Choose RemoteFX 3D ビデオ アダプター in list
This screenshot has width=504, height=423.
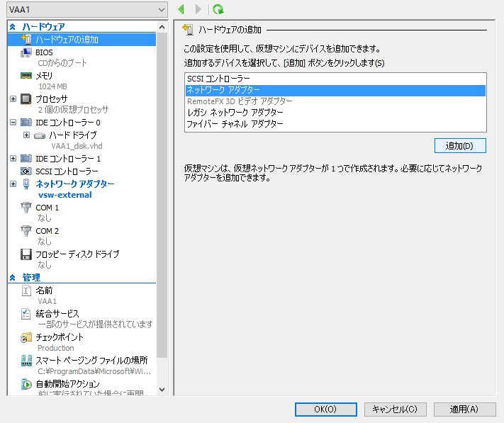point(335,101)
